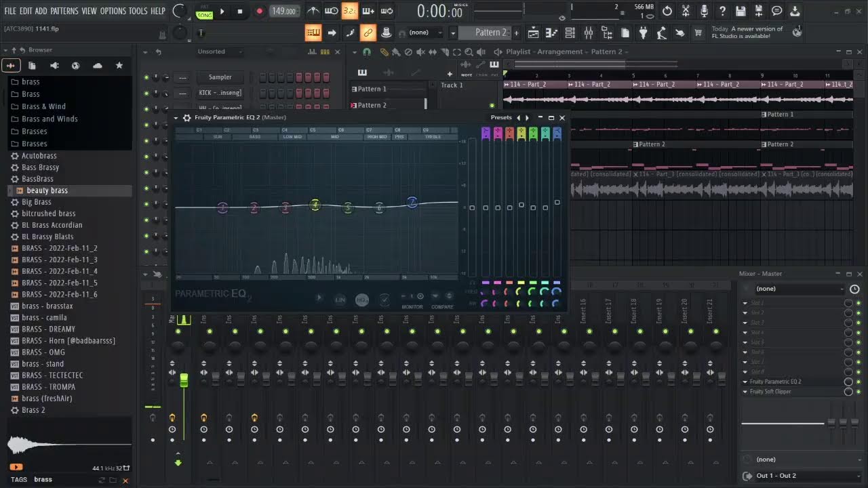Open the plugin database plug icon
Screen dimensions: 868x488
643,33
